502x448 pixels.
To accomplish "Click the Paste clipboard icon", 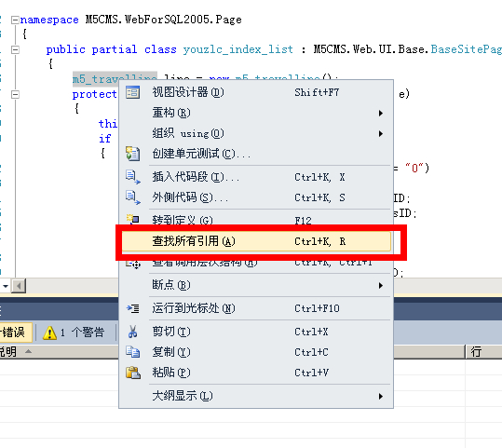I will pos(133,373).
